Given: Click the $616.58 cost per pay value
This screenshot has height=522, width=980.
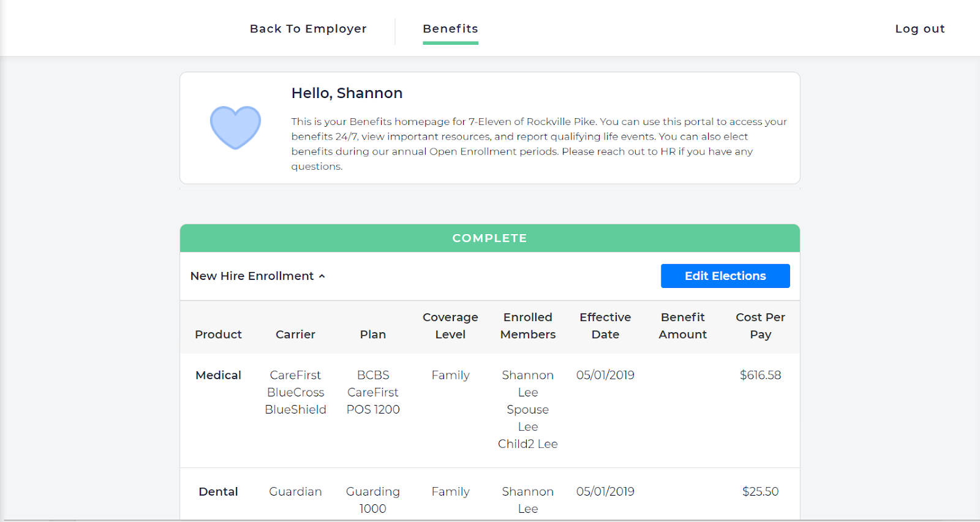Looking at the screenshot, I should (x=760, y=375).
